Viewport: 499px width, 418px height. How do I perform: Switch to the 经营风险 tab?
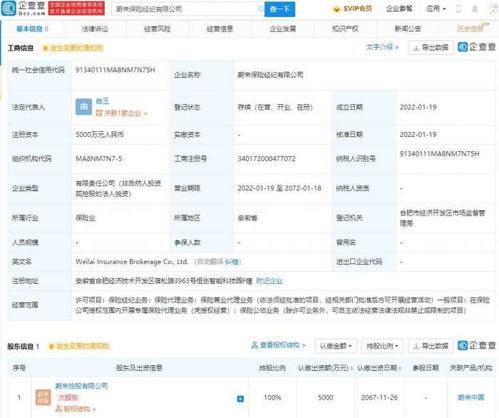tap(157, 29)
